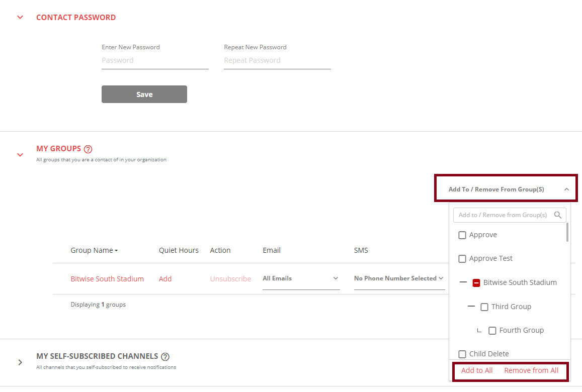Toggle the Bitwise South Stadium checkbox

[476, 283]
